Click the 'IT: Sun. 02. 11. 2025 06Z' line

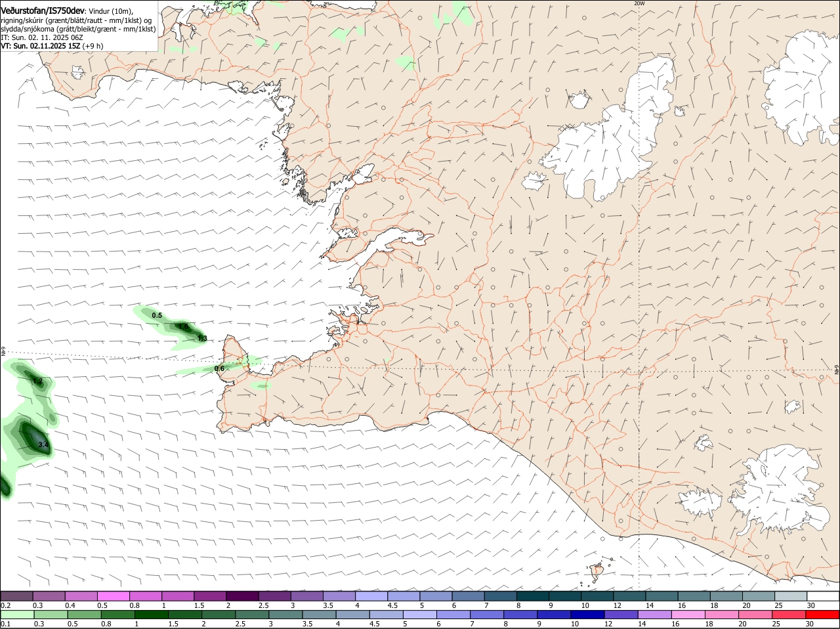click(41, 37)
